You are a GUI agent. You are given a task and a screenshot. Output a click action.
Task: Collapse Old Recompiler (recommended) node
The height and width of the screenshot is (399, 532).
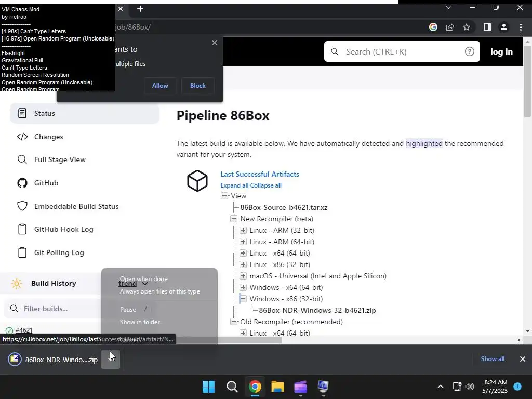point(234,322)
